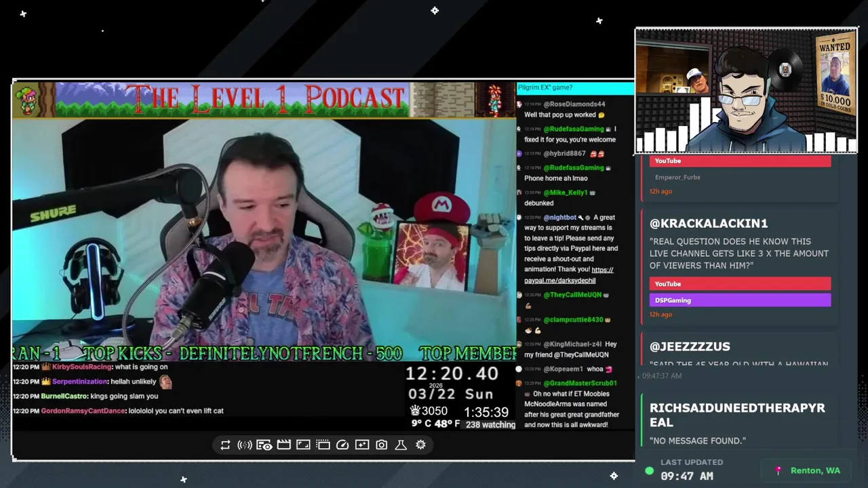The image size is (868, 488).
Task: Click the Emperor_Furbs name
Action: [677, 178]
